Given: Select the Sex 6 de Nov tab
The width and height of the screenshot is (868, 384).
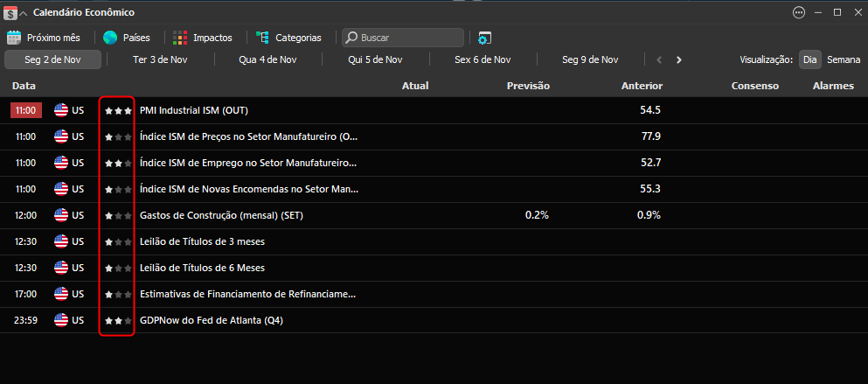Looking at the screenshot, I should pos(483,59).
